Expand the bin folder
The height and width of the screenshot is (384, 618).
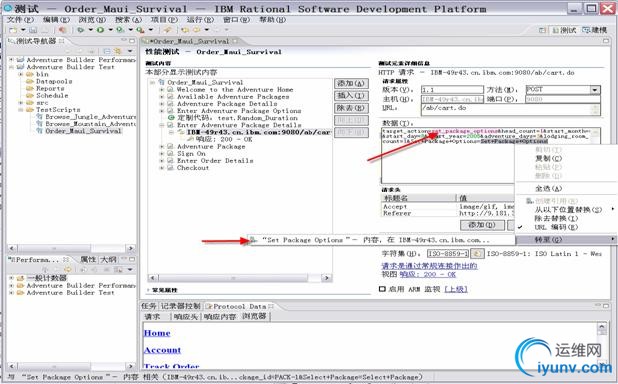click(20, 74)
